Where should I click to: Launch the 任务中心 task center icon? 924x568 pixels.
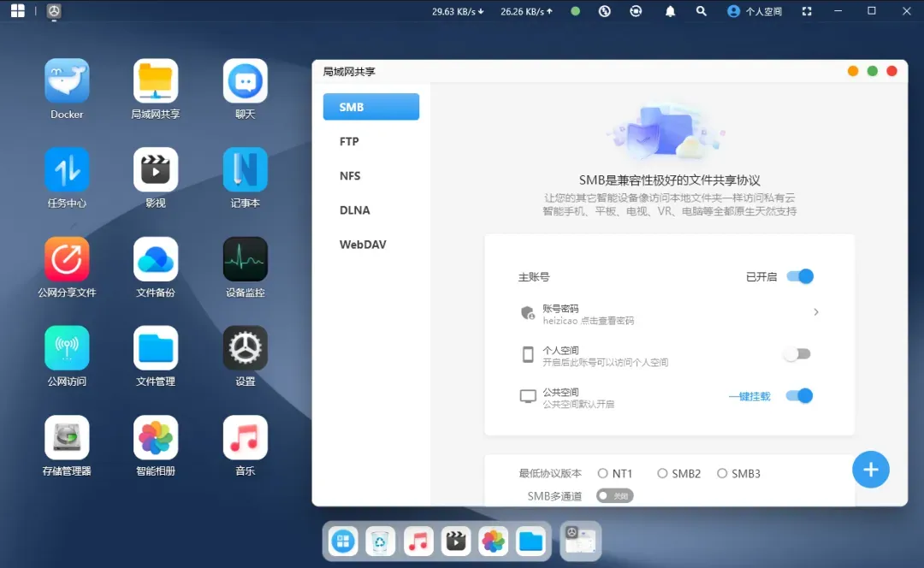(67, 170)
